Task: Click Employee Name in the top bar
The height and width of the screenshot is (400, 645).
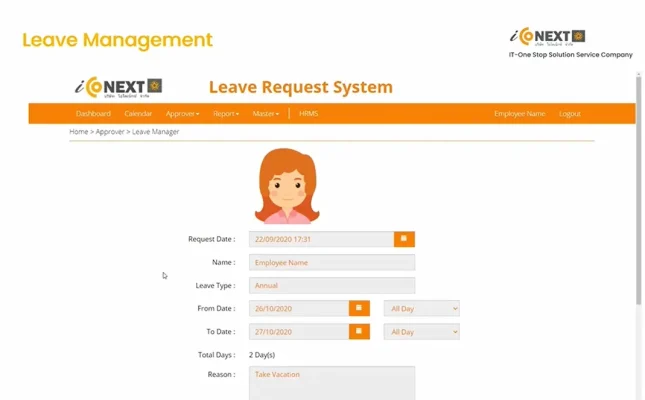Action: (519, 114)
